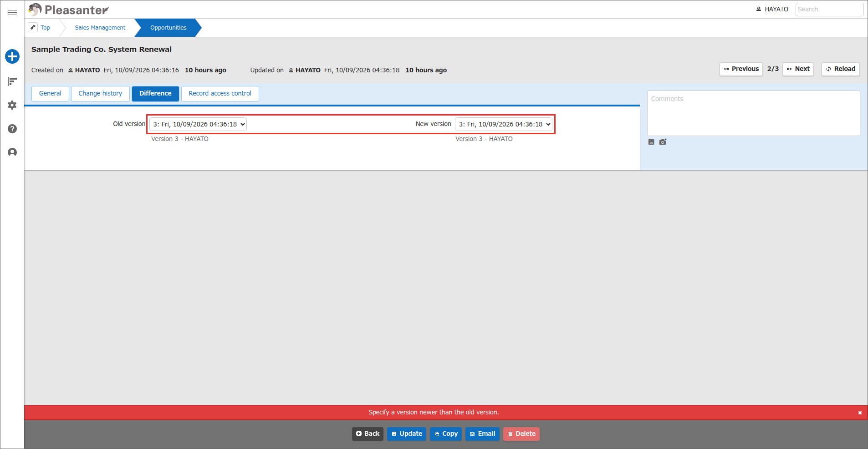Click the camera capture icon under Comments
This screenshot has width=868, height=449.
pos(663,142)
